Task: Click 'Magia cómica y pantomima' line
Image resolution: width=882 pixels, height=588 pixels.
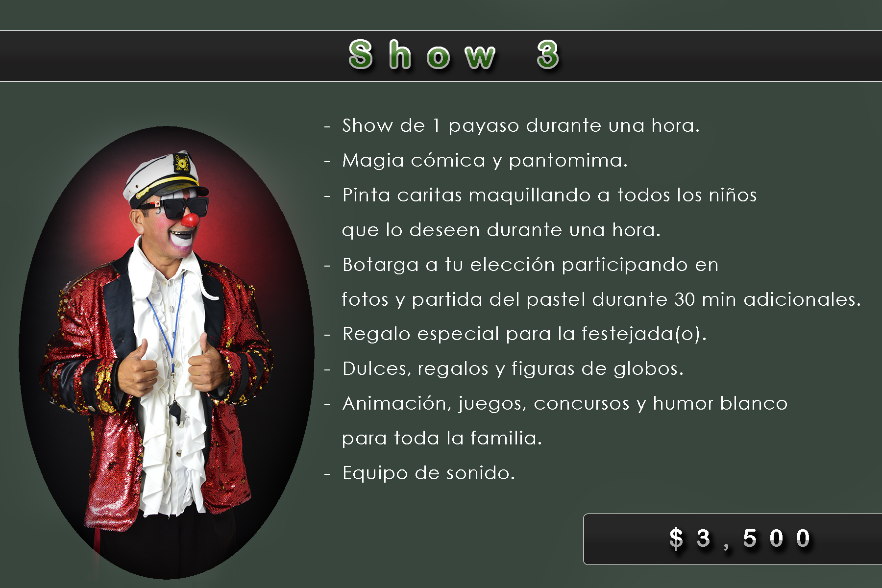Action: point(485,161)
